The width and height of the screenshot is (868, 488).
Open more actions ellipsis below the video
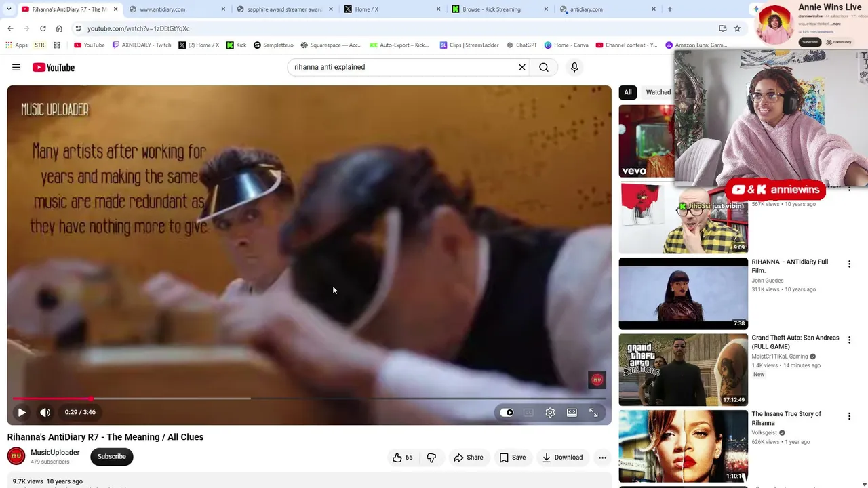602,457
